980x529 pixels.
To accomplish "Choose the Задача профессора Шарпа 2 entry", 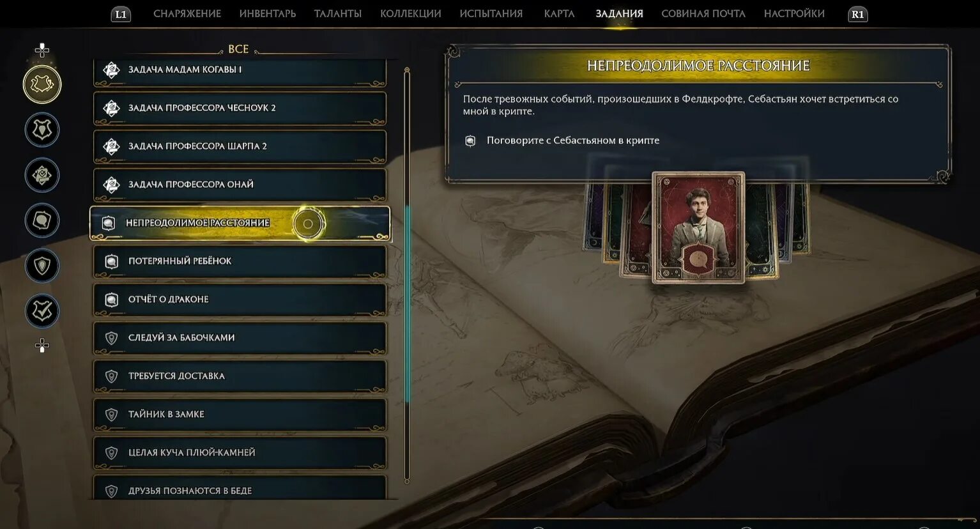I will 240,146.
